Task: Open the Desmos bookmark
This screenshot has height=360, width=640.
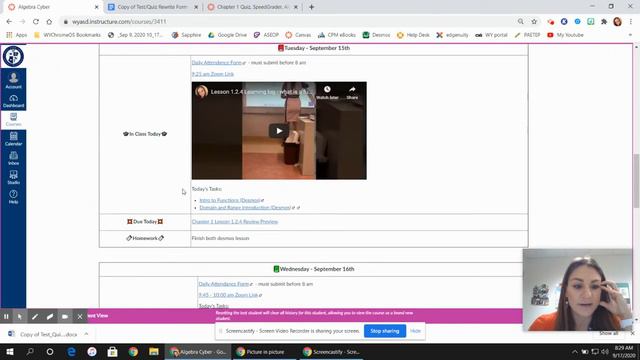Action: (x=376, y=35)
